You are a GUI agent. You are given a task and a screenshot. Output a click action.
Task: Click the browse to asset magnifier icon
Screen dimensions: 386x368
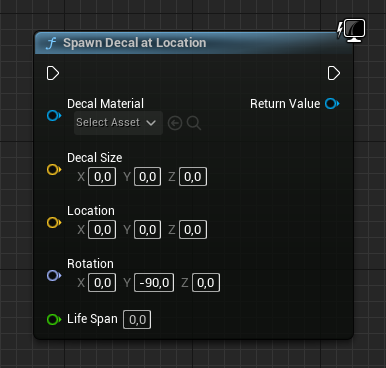coord(194,123)
